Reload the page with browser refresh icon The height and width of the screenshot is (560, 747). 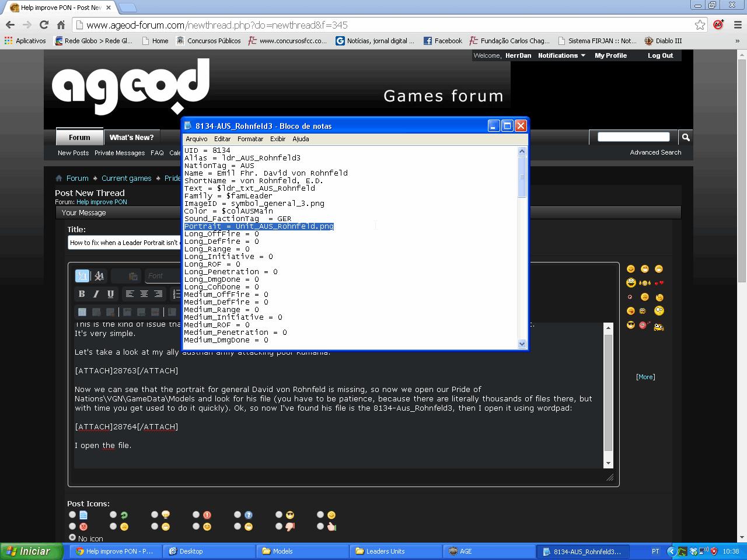point(44,24)
